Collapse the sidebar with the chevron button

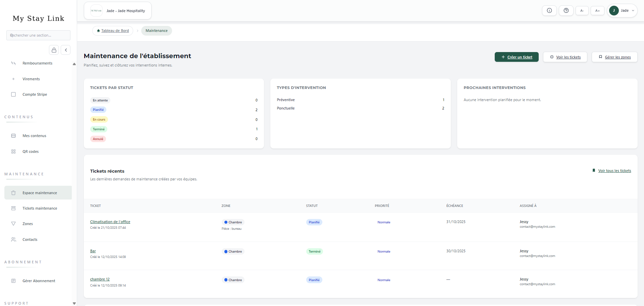65,50
